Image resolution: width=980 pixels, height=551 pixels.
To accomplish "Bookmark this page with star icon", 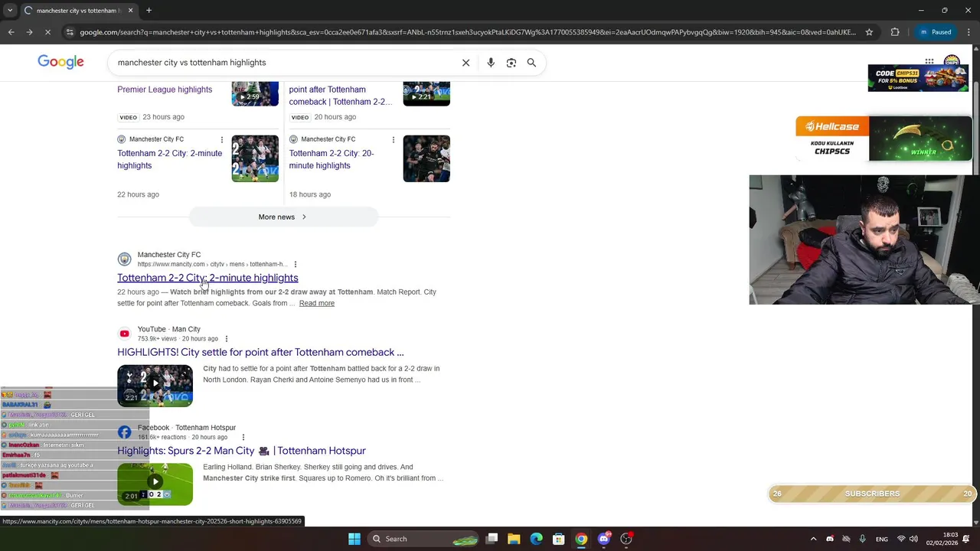I will pos(869,32).
